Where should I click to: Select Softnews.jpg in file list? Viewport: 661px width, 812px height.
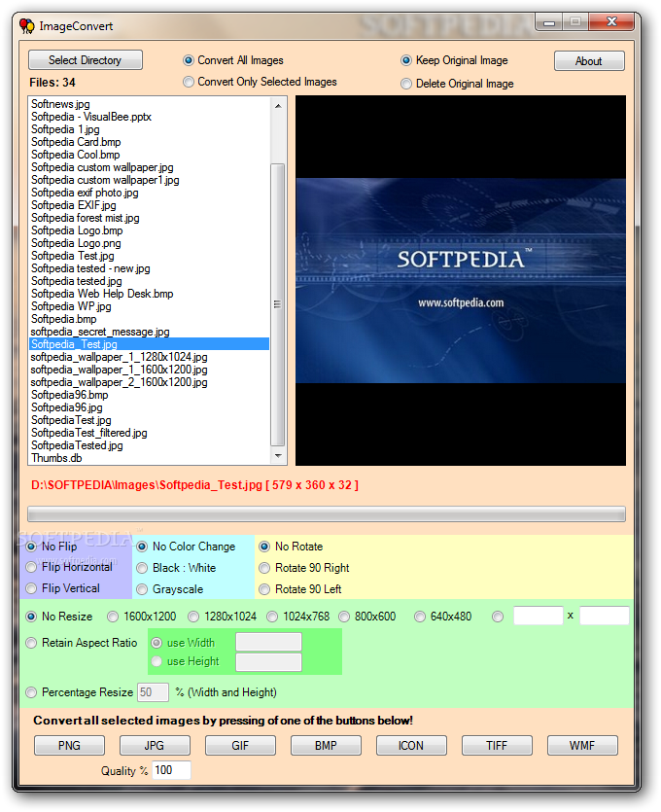[150, 104]
